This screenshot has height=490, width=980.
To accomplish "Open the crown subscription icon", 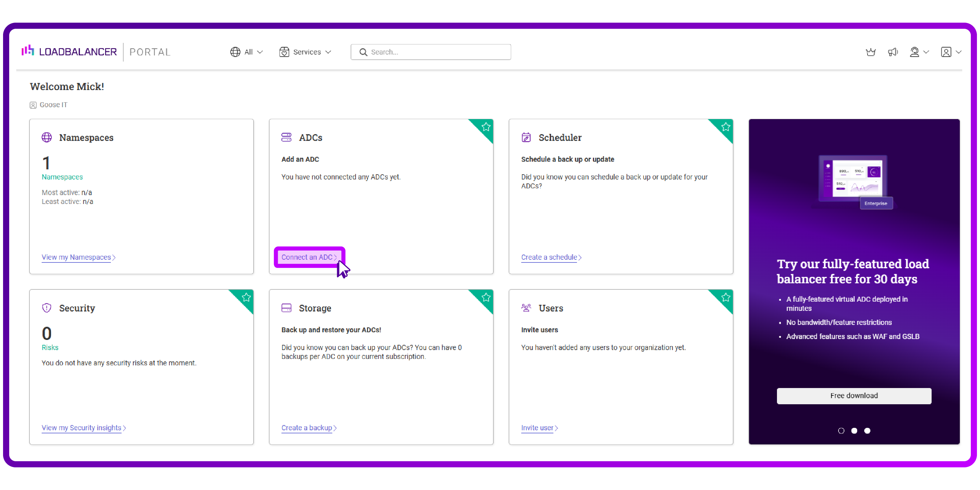I will click(x=871, y=52).
